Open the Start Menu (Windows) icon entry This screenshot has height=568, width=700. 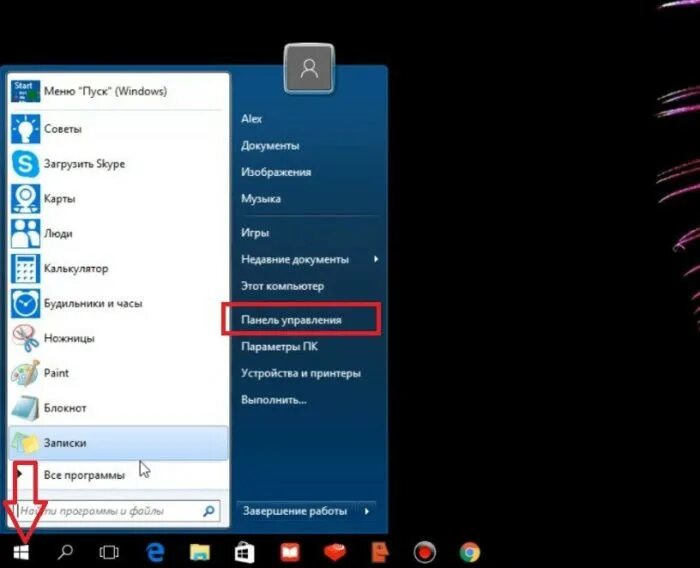(25, 91)
